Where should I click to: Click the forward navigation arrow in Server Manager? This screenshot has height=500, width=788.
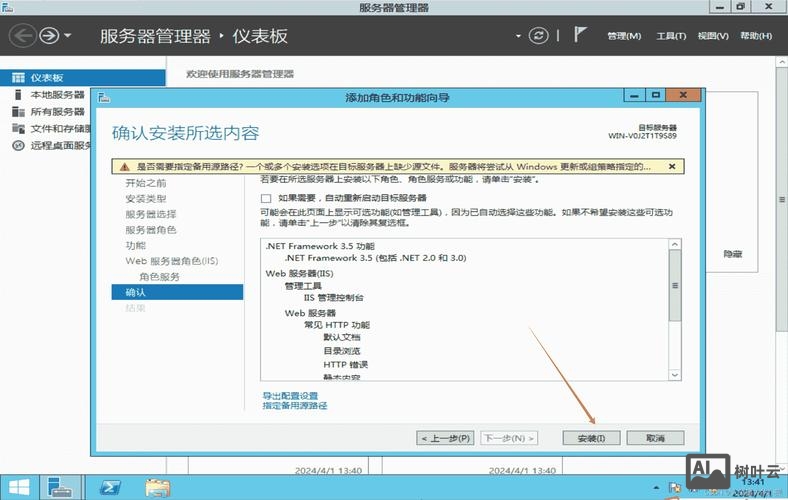(x=49, y=36)
